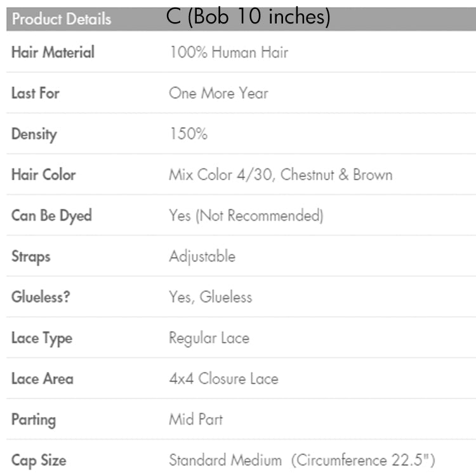Click the Product Details header
Viewport: 476px width, 476px height.
pyautogui.click(x=62, y=19)
